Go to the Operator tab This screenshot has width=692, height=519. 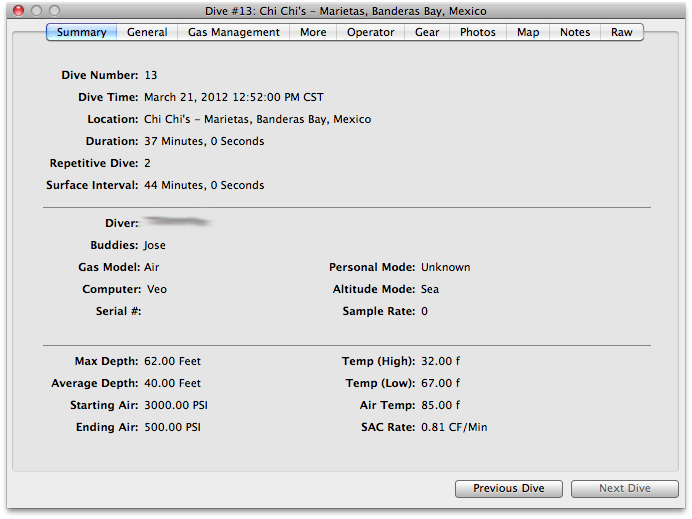(x=371, y=32)
